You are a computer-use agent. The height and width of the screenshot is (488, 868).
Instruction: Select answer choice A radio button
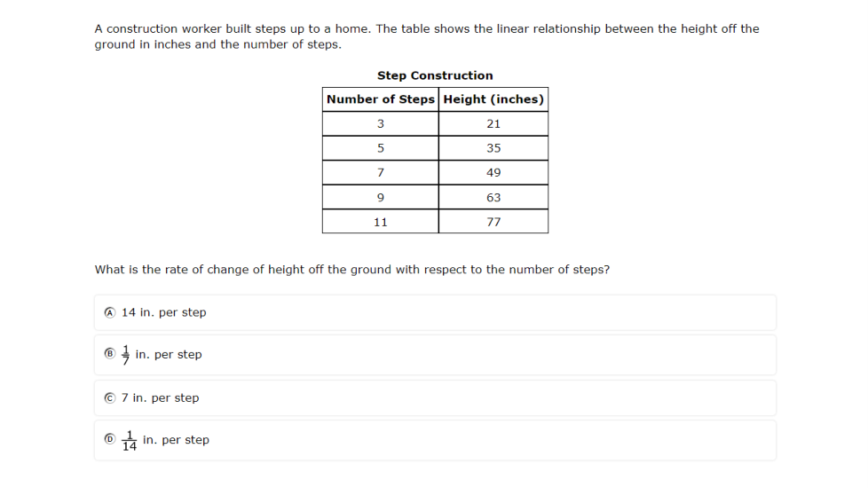pos(109,312)
